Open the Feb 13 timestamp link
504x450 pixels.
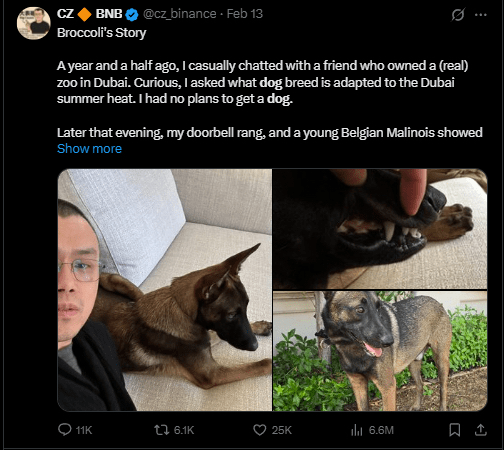click(x=245, y=14)
